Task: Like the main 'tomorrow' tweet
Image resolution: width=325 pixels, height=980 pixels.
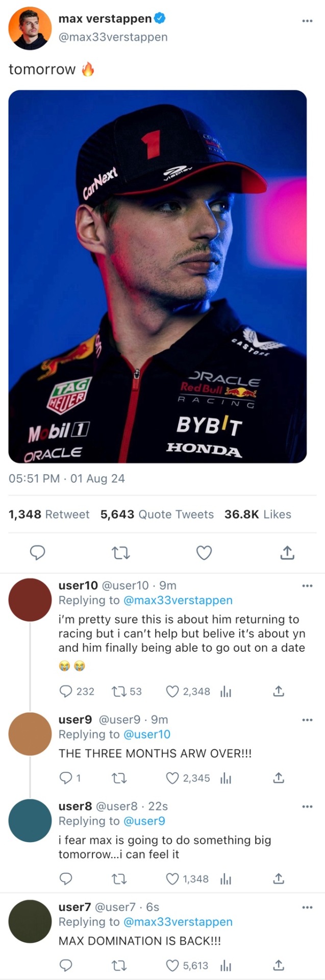Action: coord(204,553)
